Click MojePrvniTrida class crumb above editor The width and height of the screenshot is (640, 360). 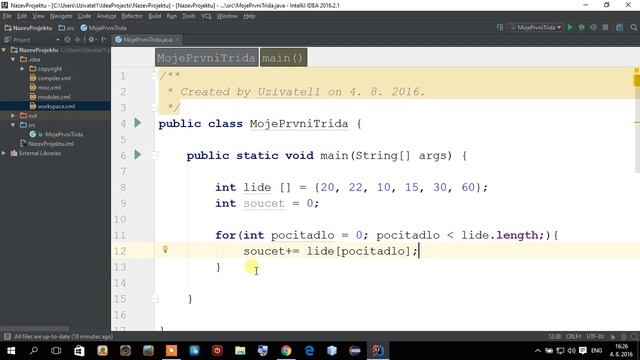pyautogui.click(x=206, y=58)
